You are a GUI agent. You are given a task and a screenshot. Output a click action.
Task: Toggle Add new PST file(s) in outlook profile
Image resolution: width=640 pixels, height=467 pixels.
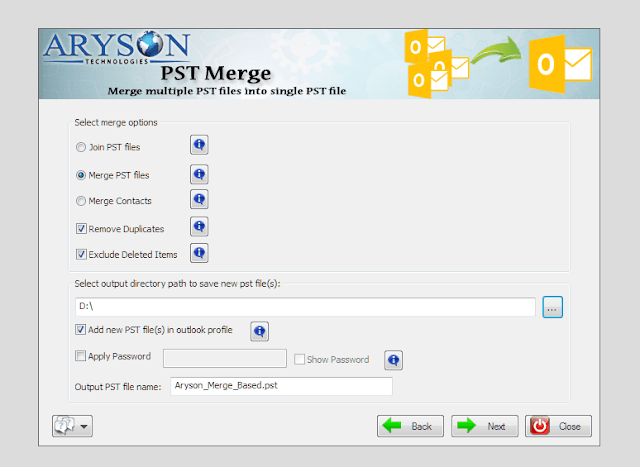80,329
